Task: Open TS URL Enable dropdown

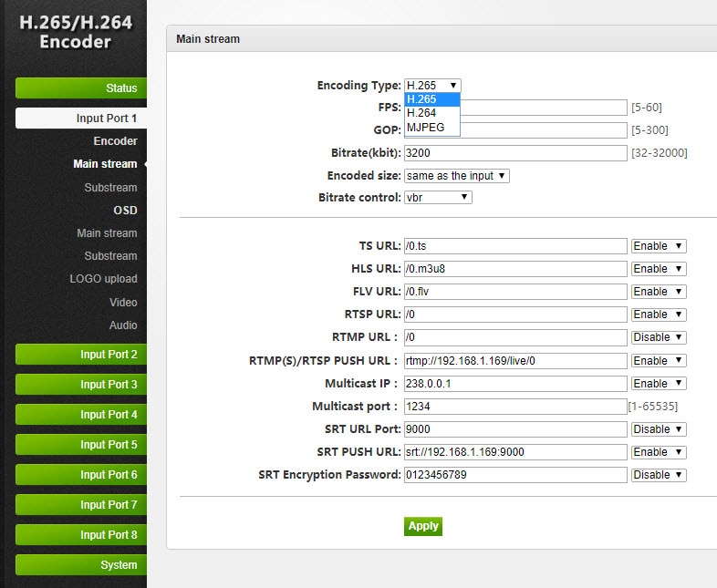Action: [x=659, y=246]
